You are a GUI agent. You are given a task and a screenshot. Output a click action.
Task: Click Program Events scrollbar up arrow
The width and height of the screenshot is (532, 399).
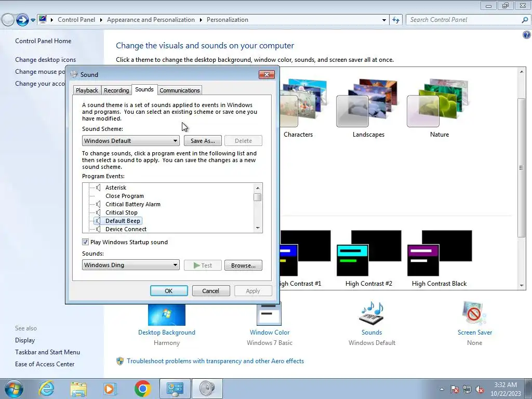[258, 188]
